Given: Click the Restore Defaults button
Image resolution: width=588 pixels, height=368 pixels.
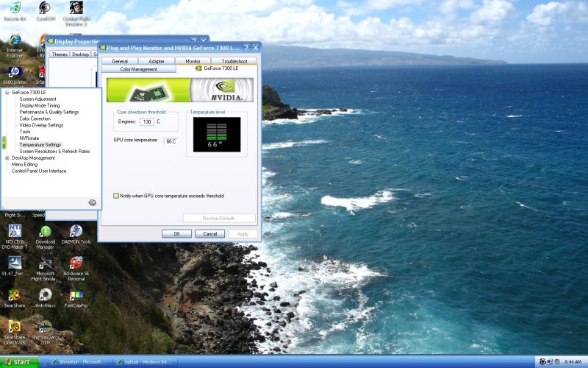Looking at the screenshot, I should (219, 218).
